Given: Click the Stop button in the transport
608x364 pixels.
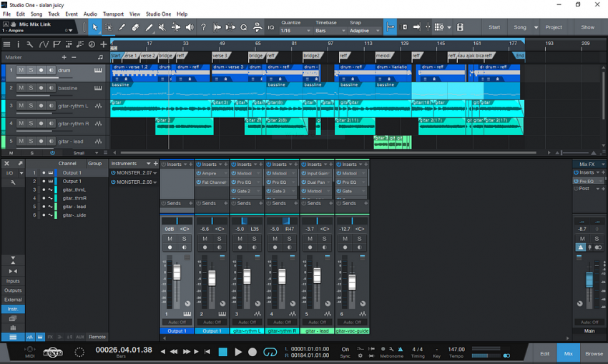Looking at the screenshot, I should pos(222,352).
